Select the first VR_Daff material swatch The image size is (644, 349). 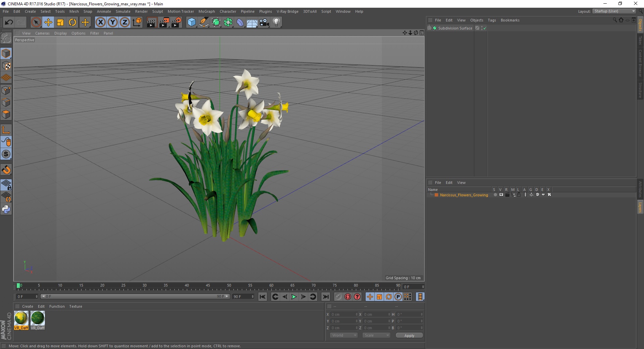point(21,318)
